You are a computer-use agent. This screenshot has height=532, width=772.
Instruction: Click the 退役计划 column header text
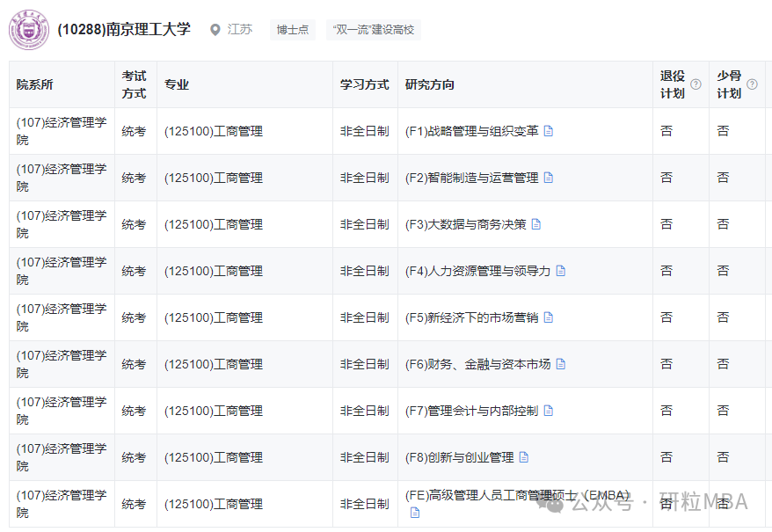pos(673,84)
